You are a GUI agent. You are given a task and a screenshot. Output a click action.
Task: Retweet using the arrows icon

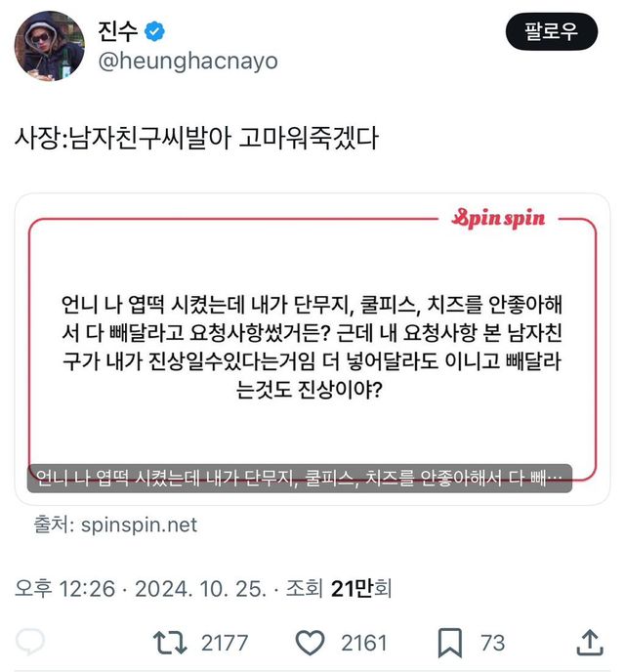[x=170, y=643]
